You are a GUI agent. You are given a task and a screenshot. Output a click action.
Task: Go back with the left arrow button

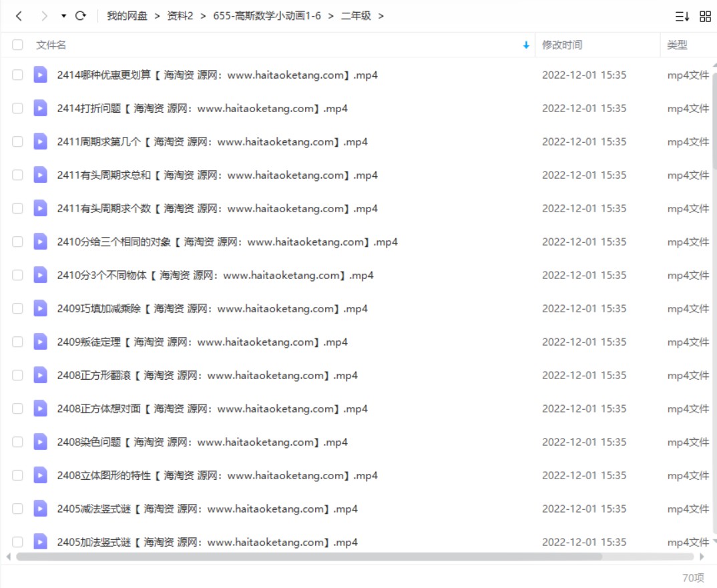[x=19, y=16]
